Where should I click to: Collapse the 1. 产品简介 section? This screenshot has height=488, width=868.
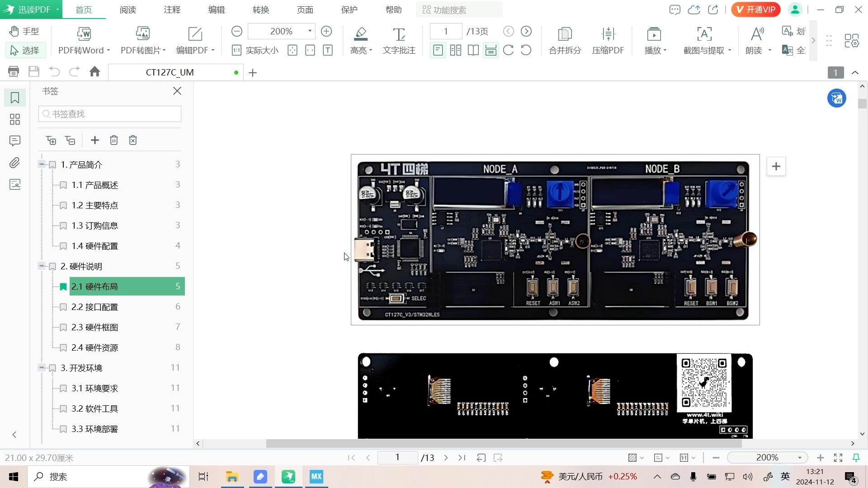click(42, 164)
